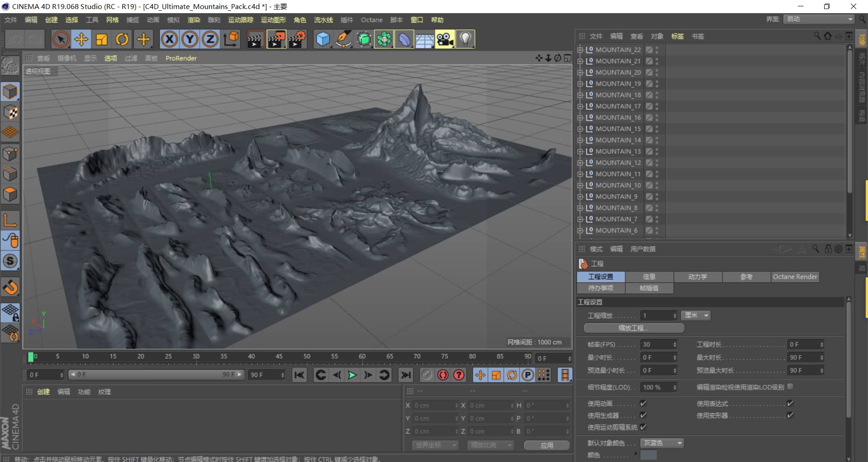Open project scale unit 厘米 dropdown
Image resolution: width=868 pixels, height=462 pixels.
click(696, 315)
